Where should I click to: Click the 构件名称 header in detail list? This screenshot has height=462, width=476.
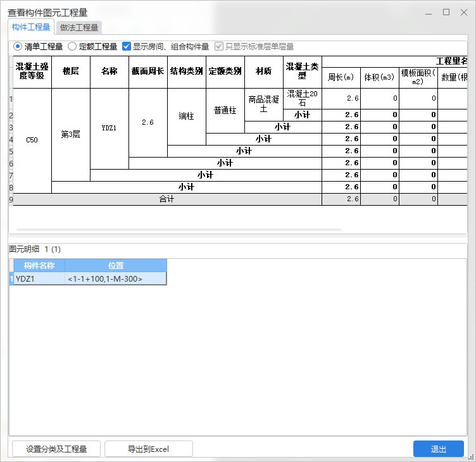pos(39,266)
